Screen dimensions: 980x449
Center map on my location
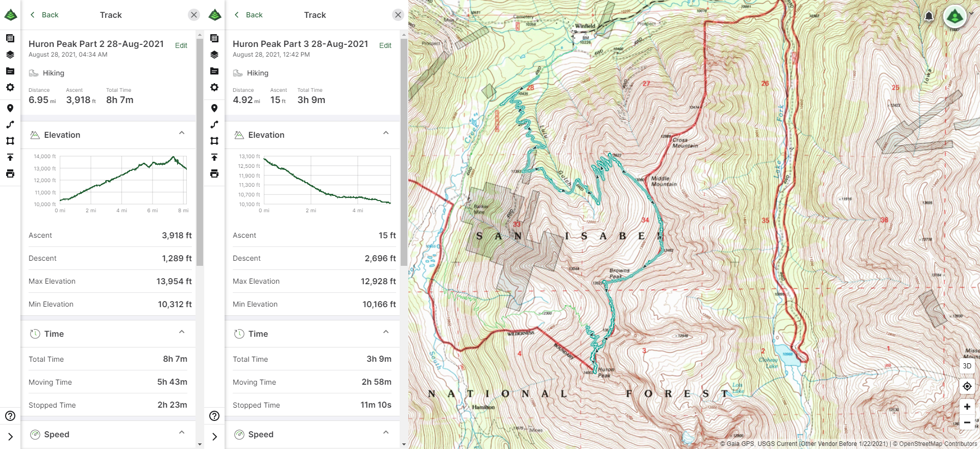tap(967, 386)
